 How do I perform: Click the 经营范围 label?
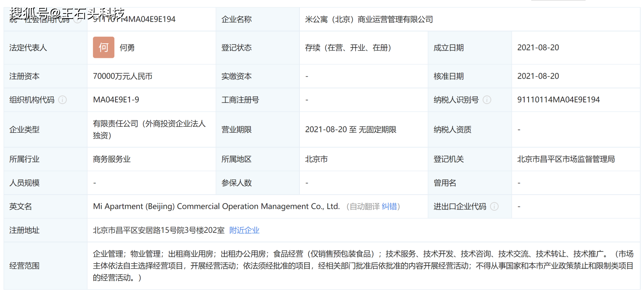(x=24, y=266)
